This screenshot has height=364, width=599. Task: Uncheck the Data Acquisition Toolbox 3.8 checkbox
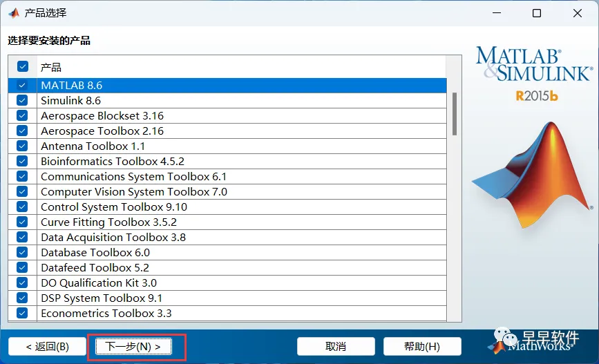[22, 237]
